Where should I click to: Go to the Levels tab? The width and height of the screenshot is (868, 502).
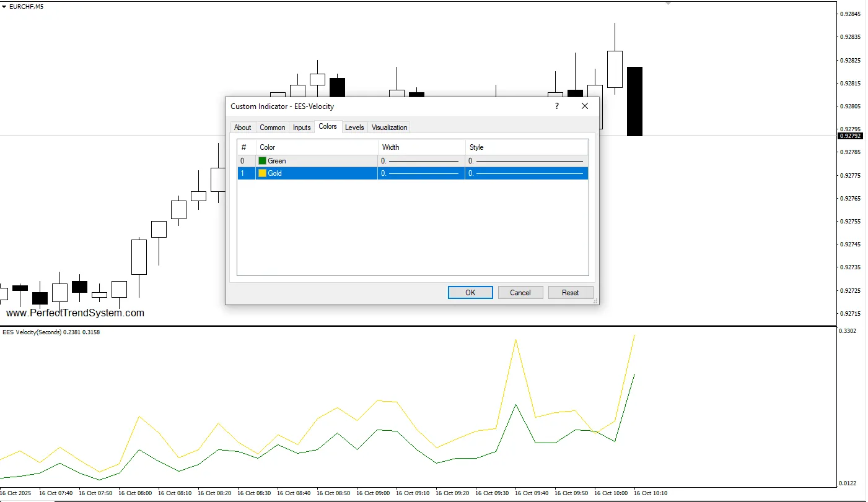tap(354, 128)
